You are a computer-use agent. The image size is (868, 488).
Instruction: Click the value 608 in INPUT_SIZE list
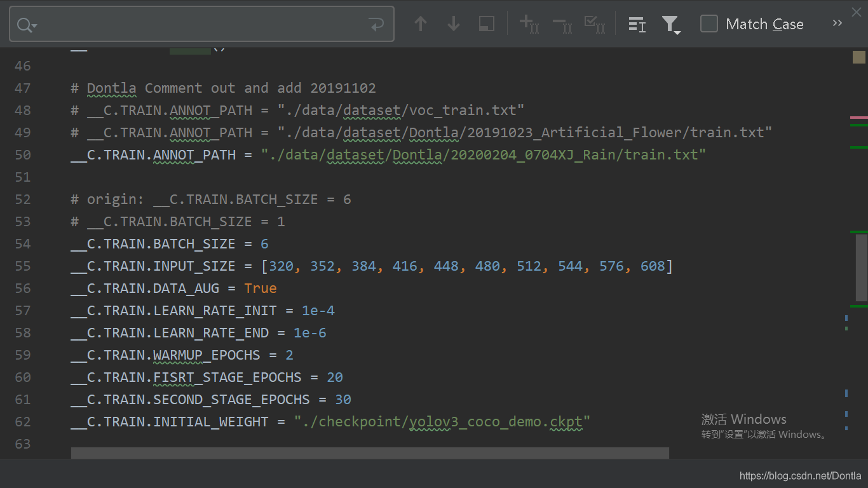653,266
